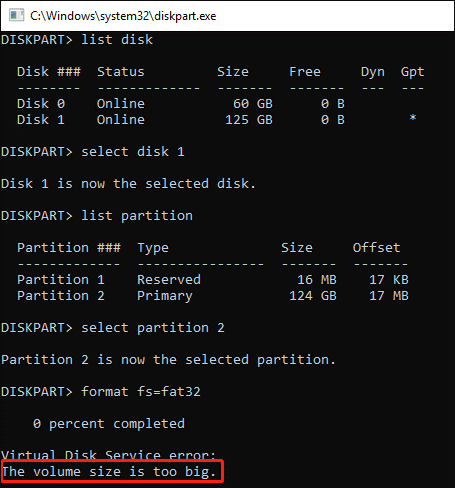The image size is (455, 488).
Task: Click 'The volume size is too big' error
Action: [109, 472]
